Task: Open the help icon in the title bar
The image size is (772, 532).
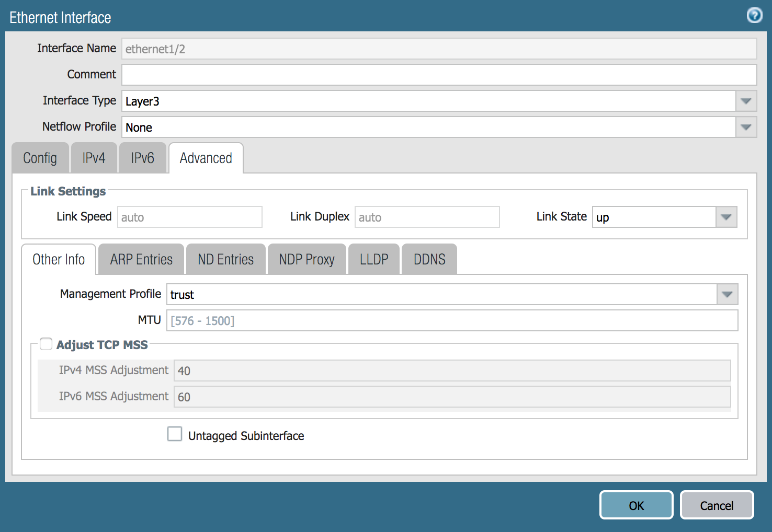Action: tap(754, 15)
